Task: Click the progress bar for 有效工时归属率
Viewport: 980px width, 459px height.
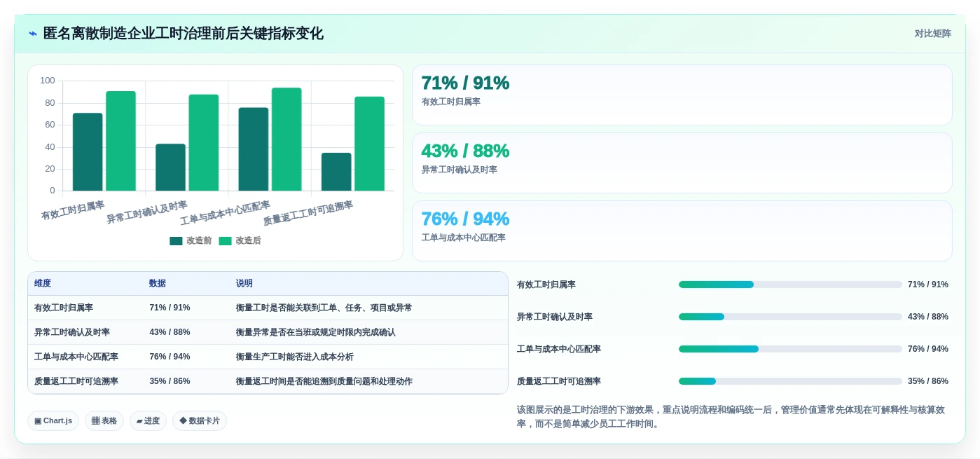Action: (790, 285)
